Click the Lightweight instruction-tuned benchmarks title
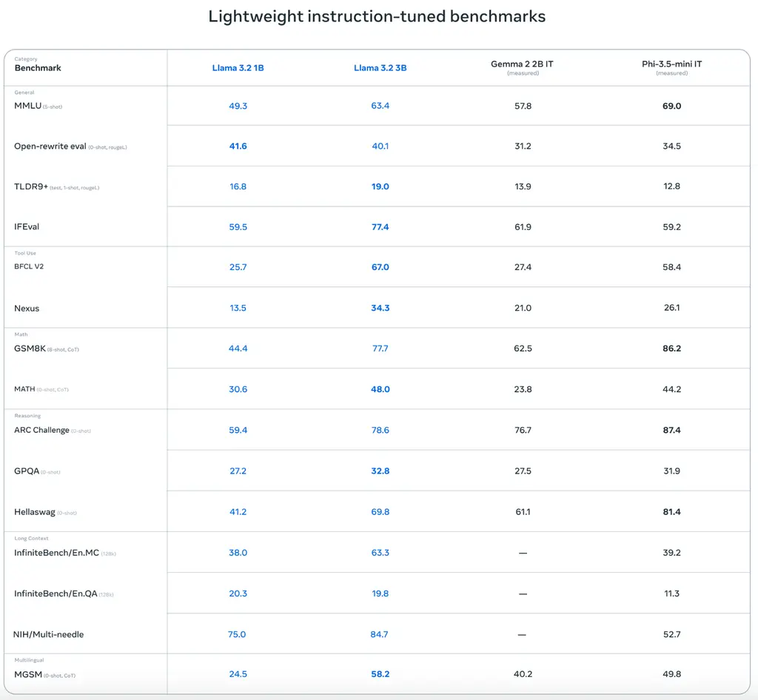 click(377, 16)
